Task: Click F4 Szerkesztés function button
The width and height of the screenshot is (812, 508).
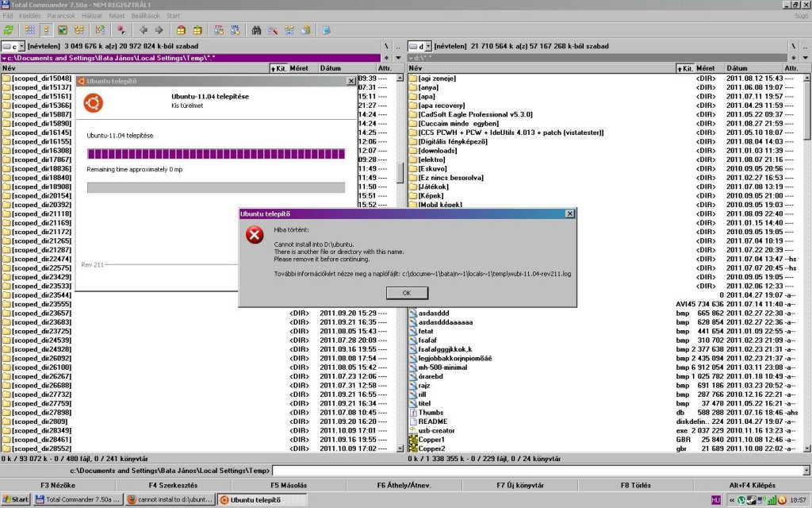Action: pyautogui.click(x=173, y=485)
